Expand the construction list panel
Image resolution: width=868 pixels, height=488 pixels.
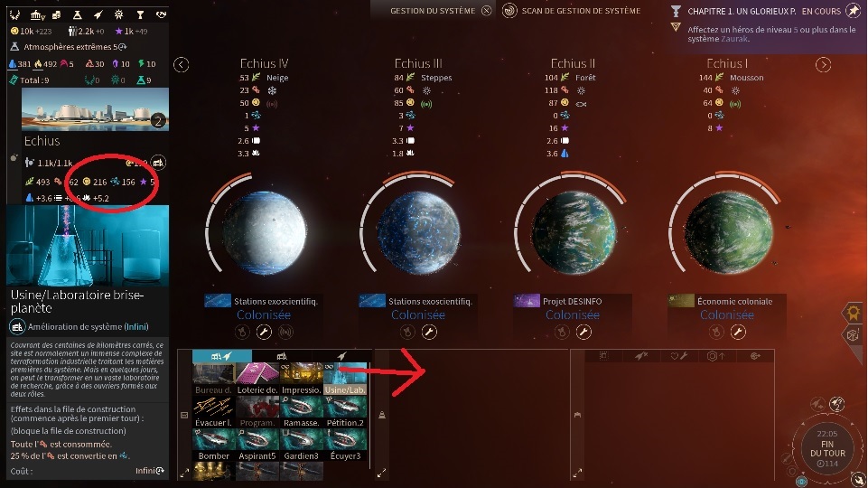[x=184, y=473]
